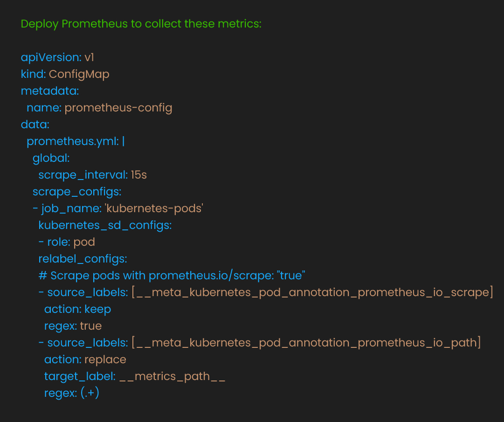Click the prometheus.yml key line
Screen dimensions: 504x422
[x=76, y=141]
